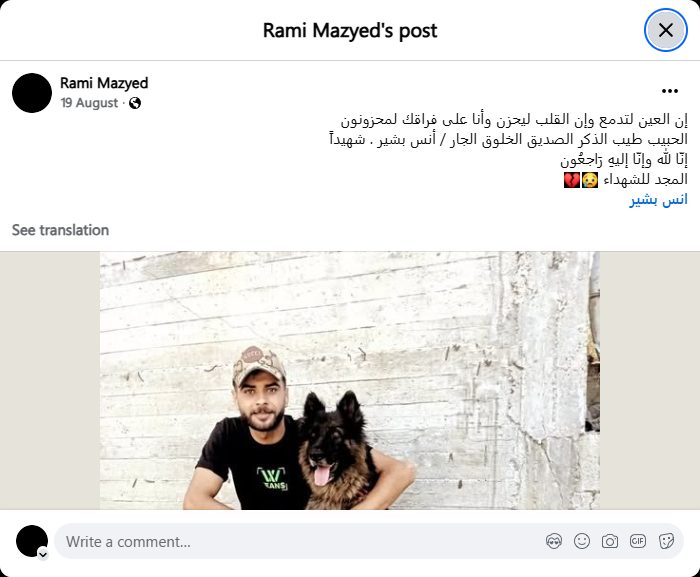Click the Public audience globe icon
This screenshot has width=700, height=577.
(135, 103)
